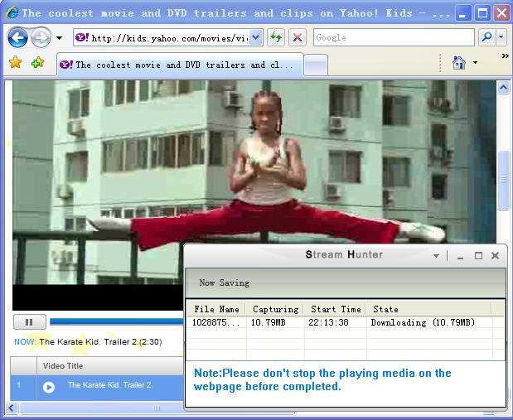
Task: Sort by the 'State' column header
Action: pyautogui.click(x=429, y=309)
